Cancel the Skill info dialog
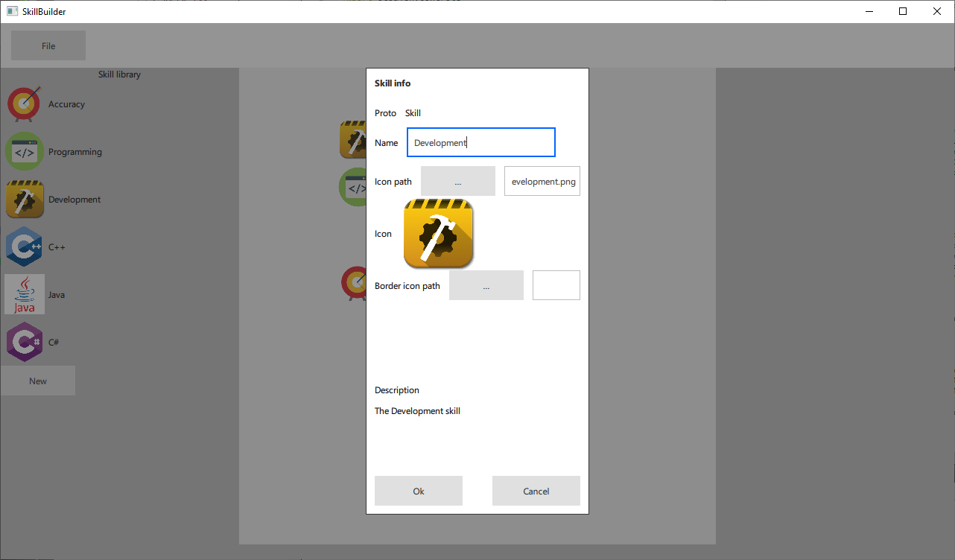 536,491
